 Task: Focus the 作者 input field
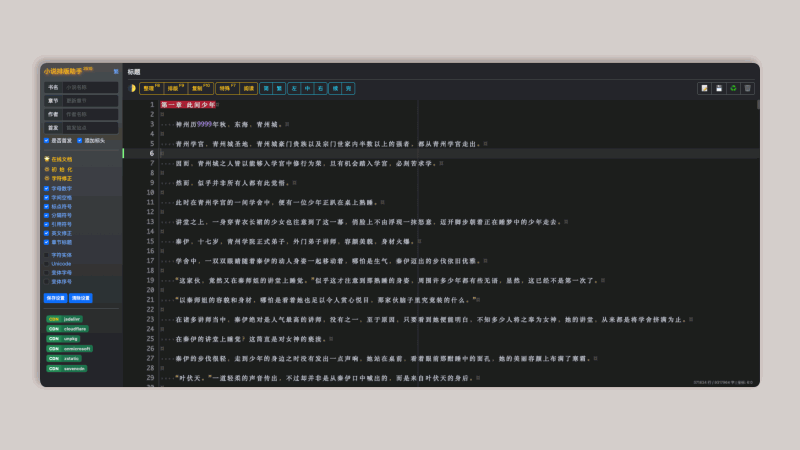tap(90, 114)
